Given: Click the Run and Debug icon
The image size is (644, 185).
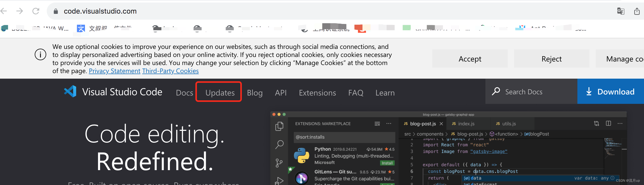Looking at the screenshot, I should click(279, 180).
